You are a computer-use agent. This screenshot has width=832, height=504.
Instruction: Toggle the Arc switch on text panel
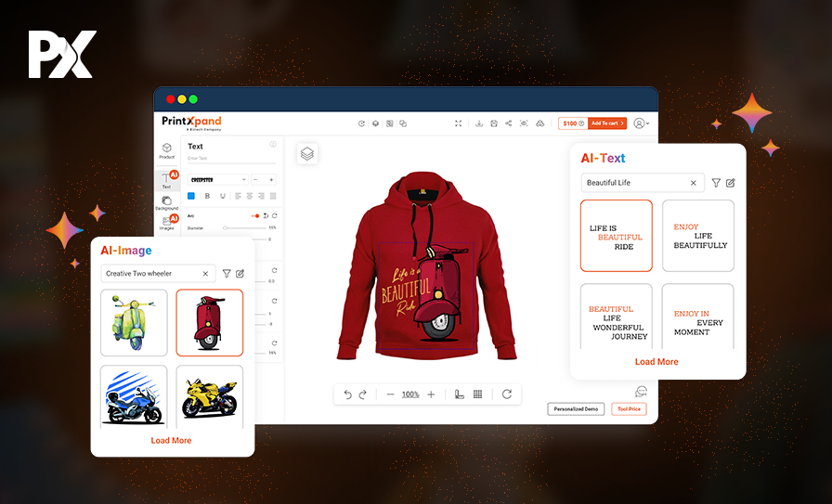[255, 215]
